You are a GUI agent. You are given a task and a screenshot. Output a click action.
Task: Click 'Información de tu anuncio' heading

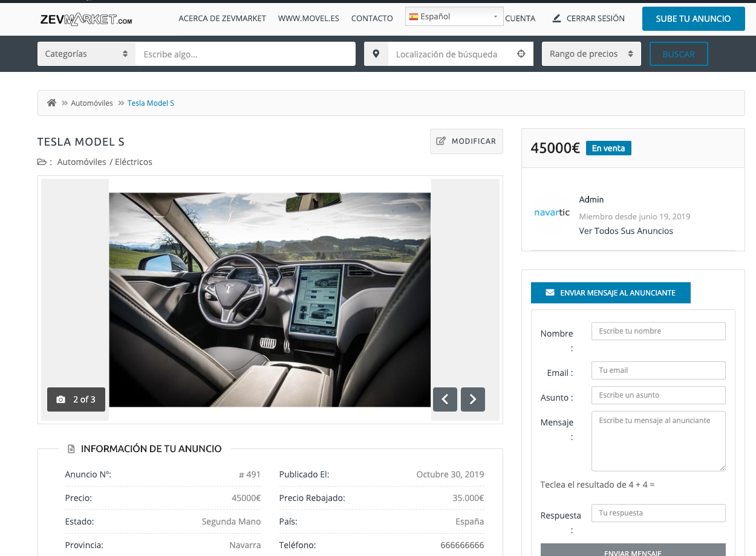click(x=151, y=449)
